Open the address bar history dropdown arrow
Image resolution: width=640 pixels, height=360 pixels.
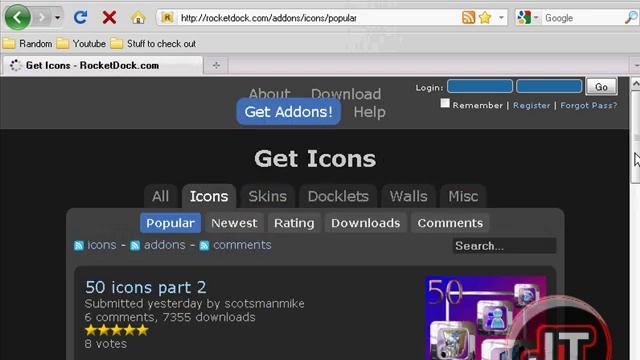click(x=501, y=18)
